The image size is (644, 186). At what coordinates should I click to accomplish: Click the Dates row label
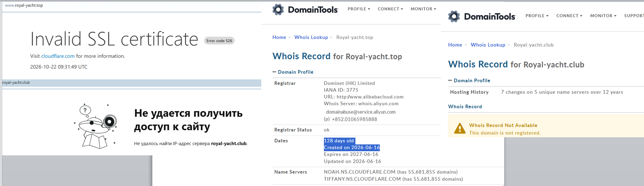[x=281, y=141]
